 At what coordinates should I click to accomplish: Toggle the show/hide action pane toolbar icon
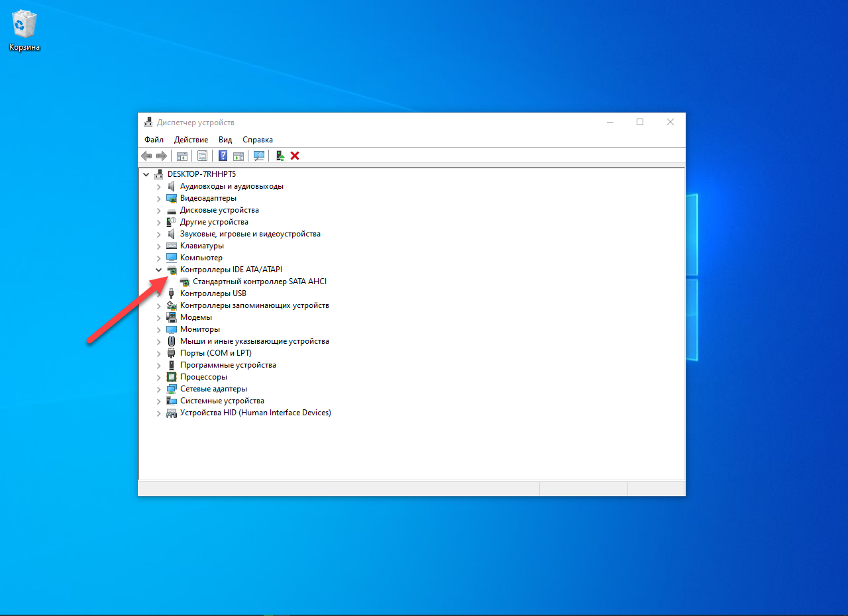click(238, 156)
